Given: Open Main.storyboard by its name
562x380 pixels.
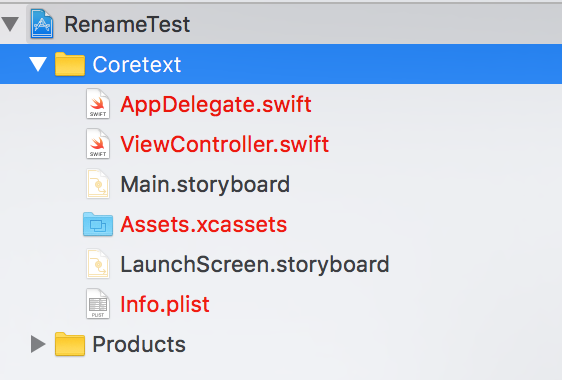Looking at the screenshot, I should (205, 185).
